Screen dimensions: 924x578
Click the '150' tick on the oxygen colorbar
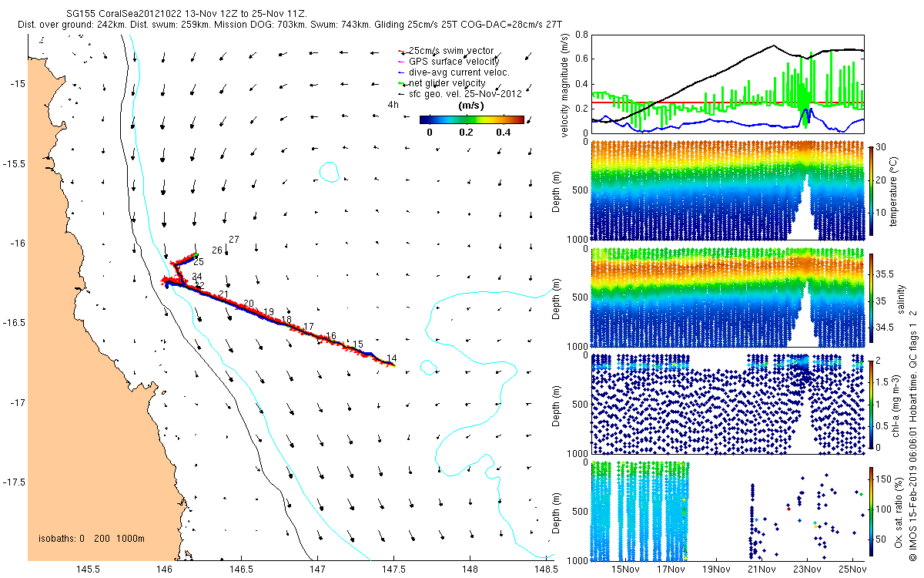click(x=885, y=478)
